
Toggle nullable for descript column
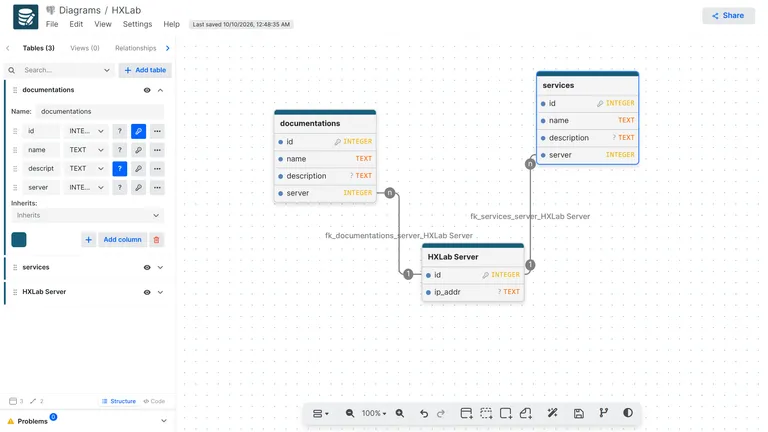(x=120, y=168)
